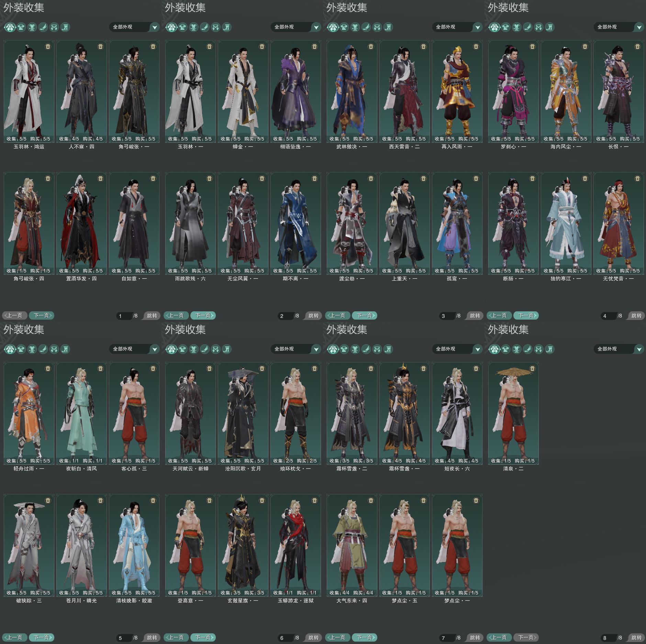
Task: Delete 无忧梵音·一 using its trash icon
Action: tap(638, 178)
